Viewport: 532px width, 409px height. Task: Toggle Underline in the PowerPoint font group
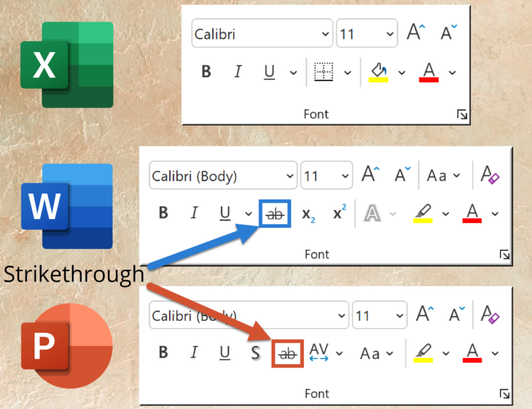click(x=224, y=352)
